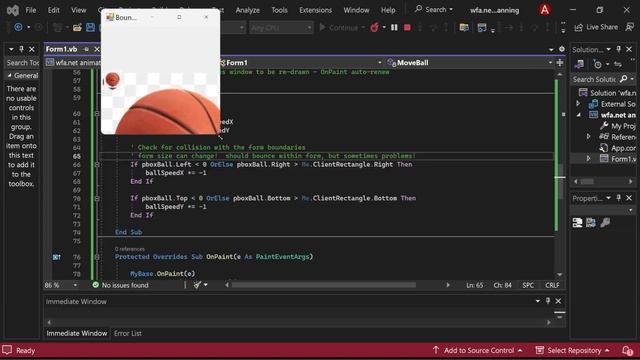Click the code cleanup broom icon
This screenshot has width=640, height=360.
tap(197, 285)
